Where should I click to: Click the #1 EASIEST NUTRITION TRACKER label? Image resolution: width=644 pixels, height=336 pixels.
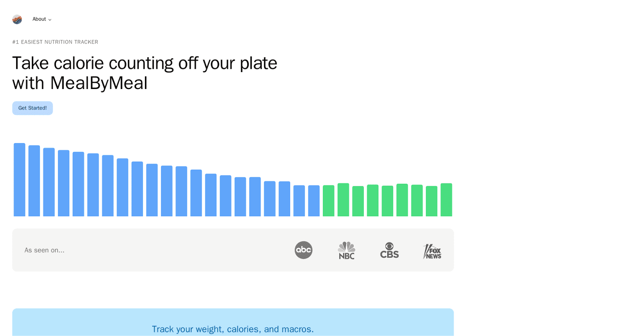pos(55,42)
